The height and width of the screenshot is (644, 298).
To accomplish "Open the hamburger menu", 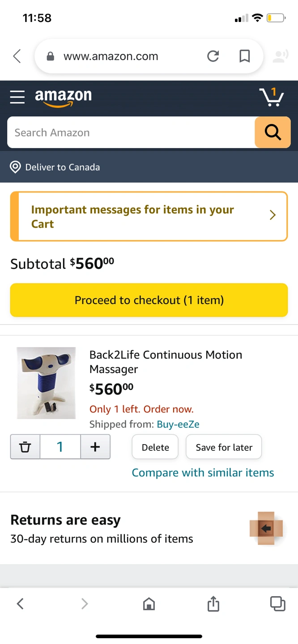I will point(17,97).
